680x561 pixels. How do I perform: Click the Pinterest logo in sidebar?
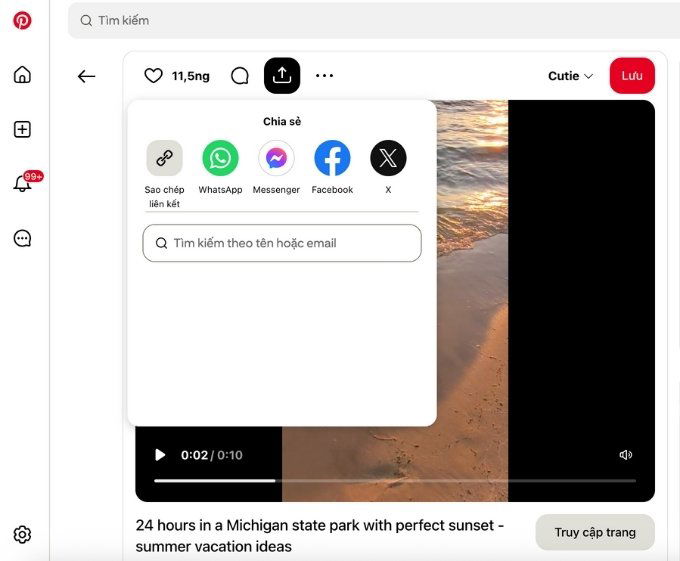22,20
